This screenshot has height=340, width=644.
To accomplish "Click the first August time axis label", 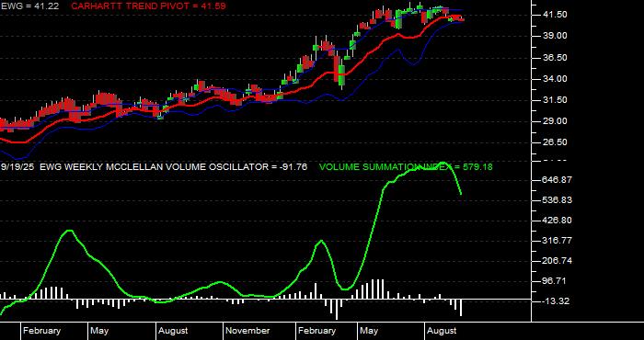I will [x=173, y=331].
